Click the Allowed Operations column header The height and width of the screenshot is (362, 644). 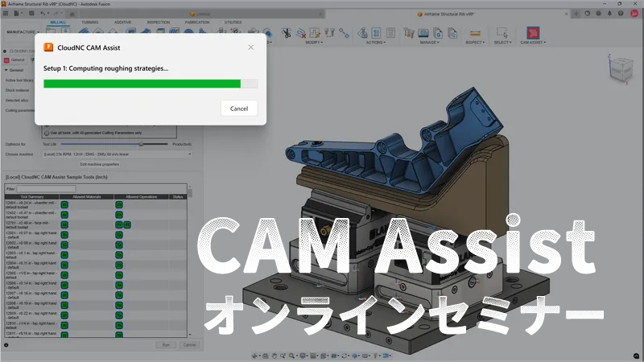(142, 197)
